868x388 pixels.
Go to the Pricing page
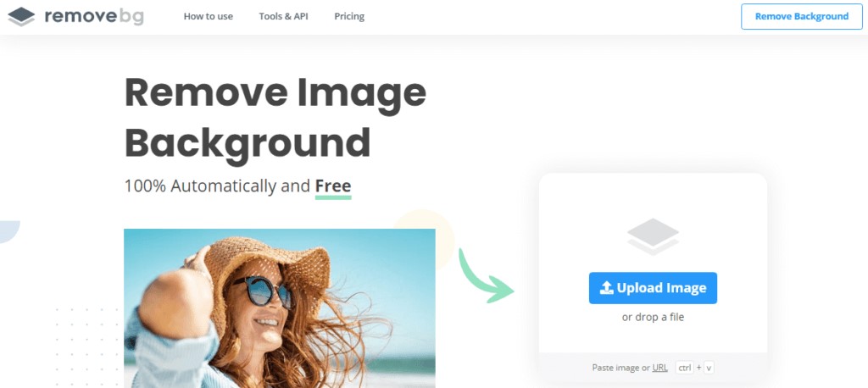pyautogui.click(x=349, y=17)
